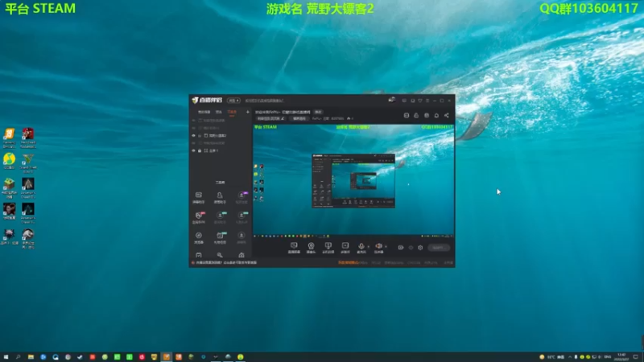Click the bell-shaped icon in streaming toolbar

436,115
